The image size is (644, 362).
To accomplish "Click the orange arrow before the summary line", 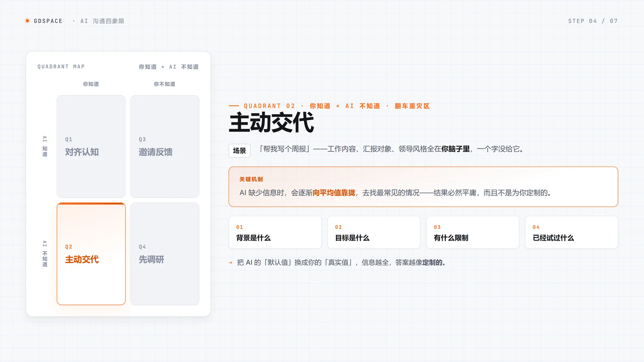I will (x=230, y=263).
